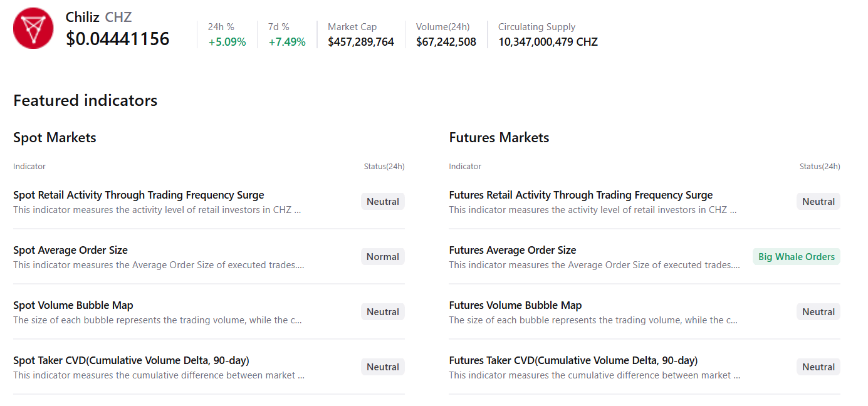
Task: Click the Volume(24h) value $67,242,508
Action: click(x=446, y=42)
